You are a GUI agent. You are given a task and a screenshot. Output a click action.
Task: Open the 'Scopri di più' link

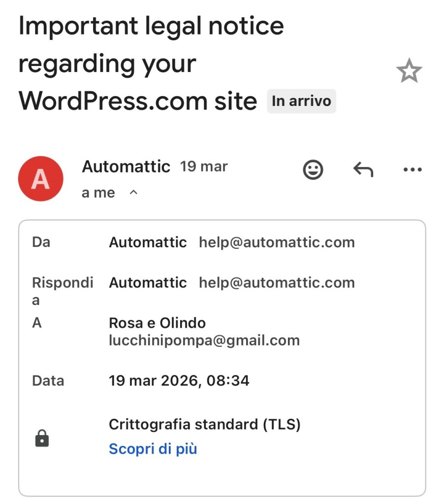(153, 449)
